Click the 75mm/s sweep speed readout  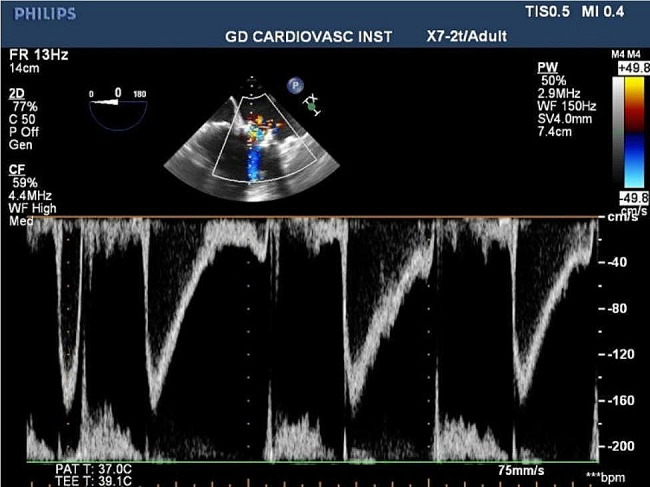[x=521, y=468]
